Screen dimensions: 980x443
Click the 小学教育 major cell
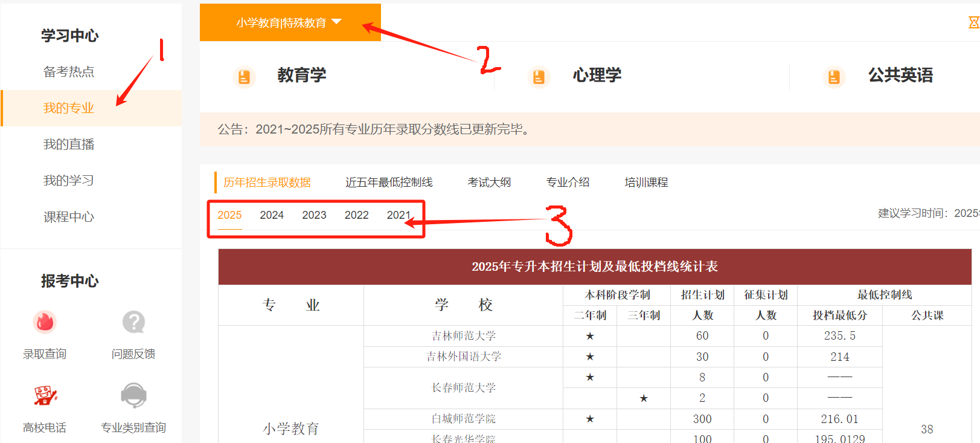tap(291, 428)
